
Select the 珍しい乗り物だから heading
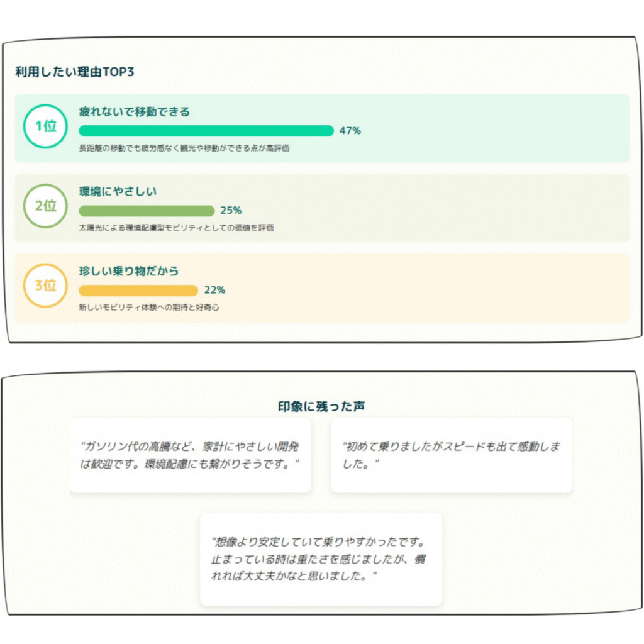pyautogui.click(x=128, y=271)
